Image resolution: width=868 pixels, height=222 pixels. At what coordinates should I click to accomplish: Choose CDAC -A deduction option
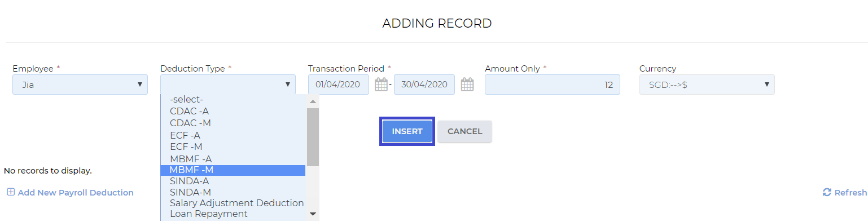coord(233,112)
